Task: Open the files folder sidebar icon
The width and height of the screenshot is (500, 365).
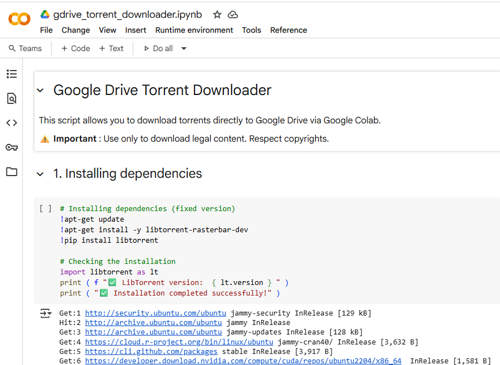Action: (x=12, y=172)
